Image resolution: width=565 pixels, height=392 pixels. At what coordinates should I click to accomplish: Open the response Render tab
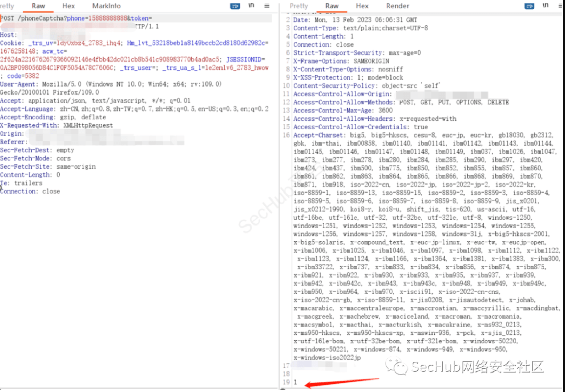click(397, 6)
